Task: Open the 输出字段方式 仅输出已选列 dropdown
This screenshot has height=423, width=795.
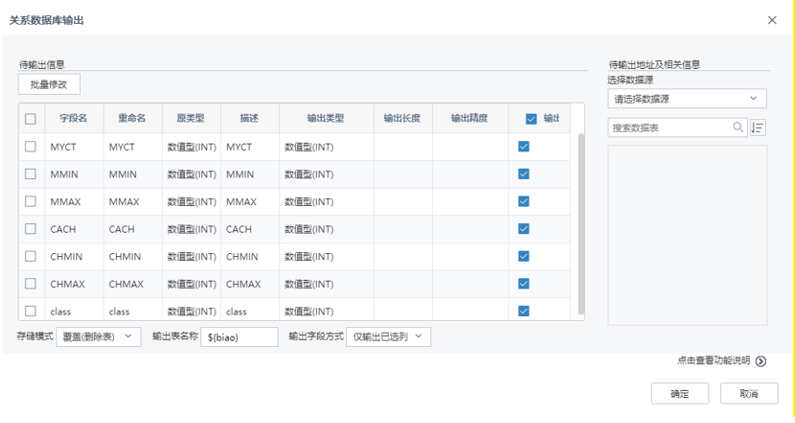Action: point(388,337)
